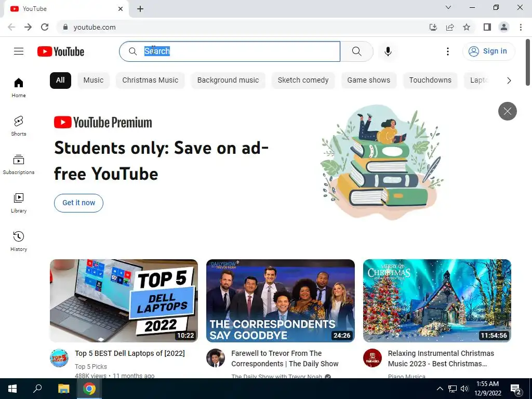Open History in sidebar
The height and width of the screenshot is (399, 532).
pos(19,241)
